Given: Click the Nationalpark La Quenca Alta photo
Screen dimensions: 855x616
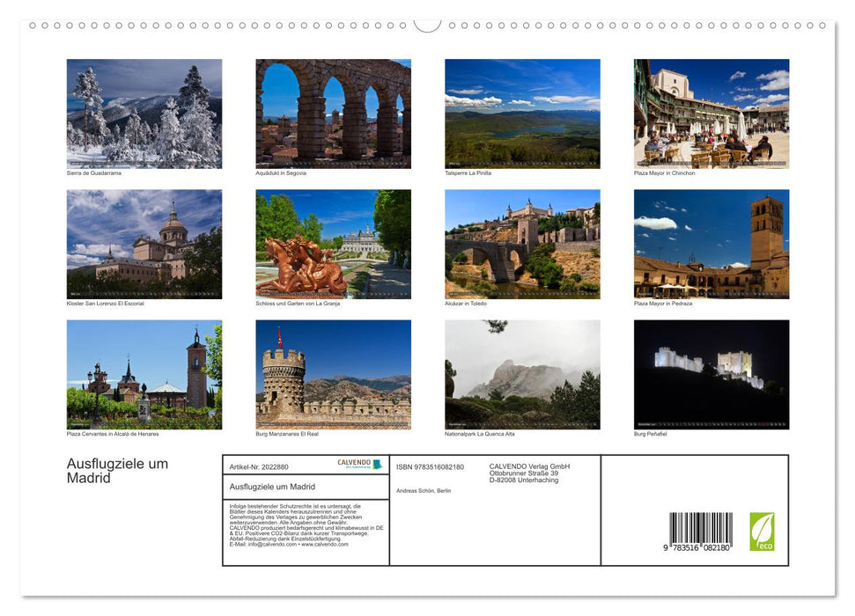Looking at the screenshot, I should click(523, 373).
